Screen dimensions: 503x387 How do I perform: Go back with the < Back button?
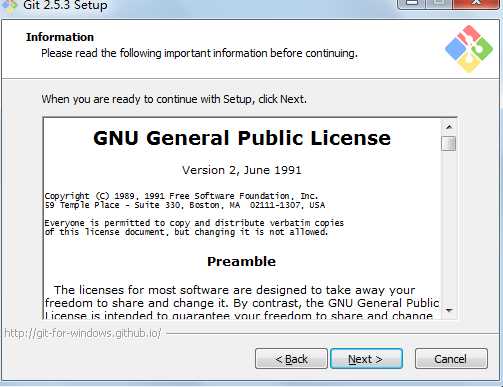pos(291,359)
